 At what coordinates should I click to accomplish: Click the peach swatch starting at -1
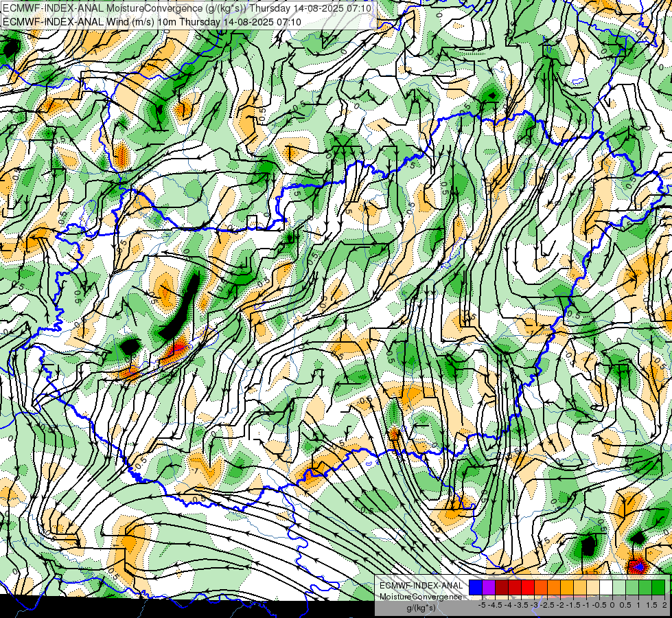(592, 587)
